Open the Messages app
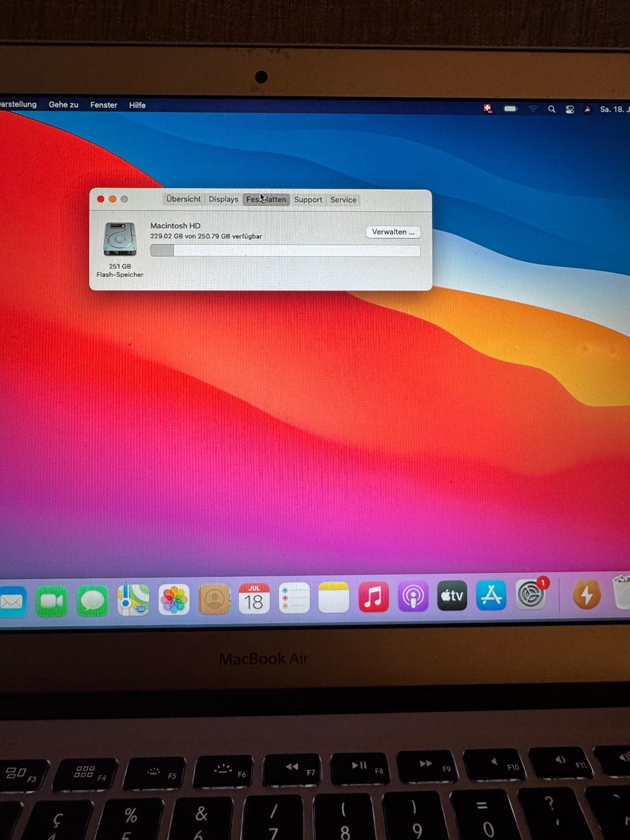The width and height of the screenshot is (630, 840). point(92,601)
